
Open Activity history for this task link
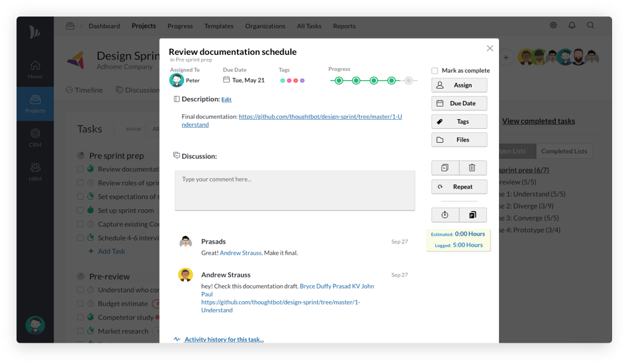point(224,340)
